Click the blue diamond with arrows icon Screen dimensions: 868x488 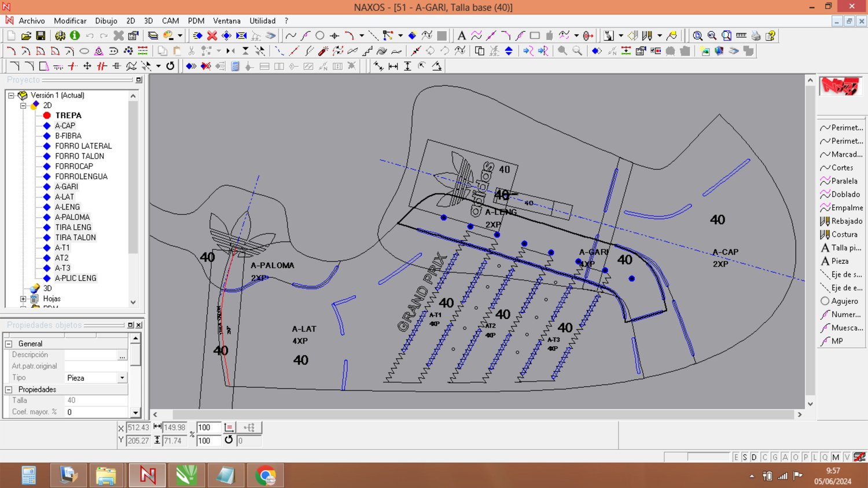pyautogui.click(x=227, y=35)
